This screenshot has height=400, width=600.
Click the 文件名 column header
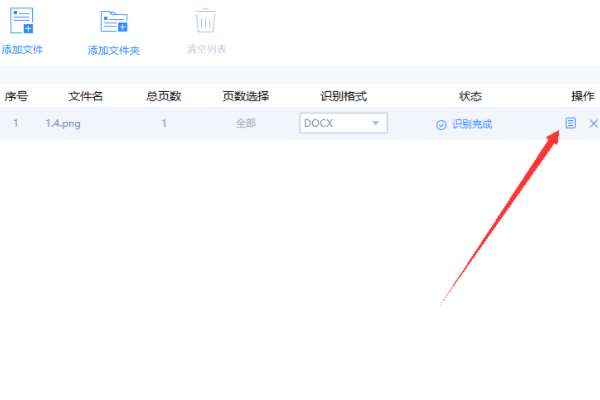(x=85, y=96)
